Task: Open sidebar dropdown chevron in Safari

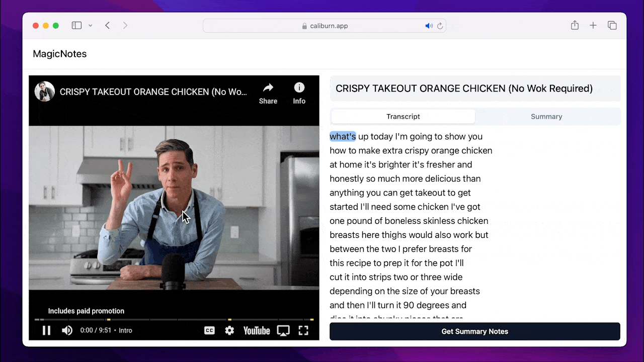Action: click(91, 26)
